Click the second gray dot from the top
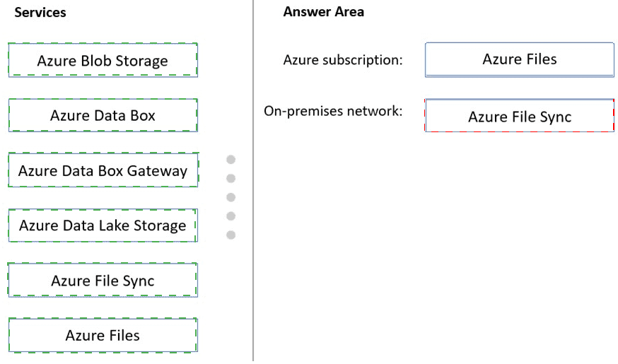 click(231, 178)
